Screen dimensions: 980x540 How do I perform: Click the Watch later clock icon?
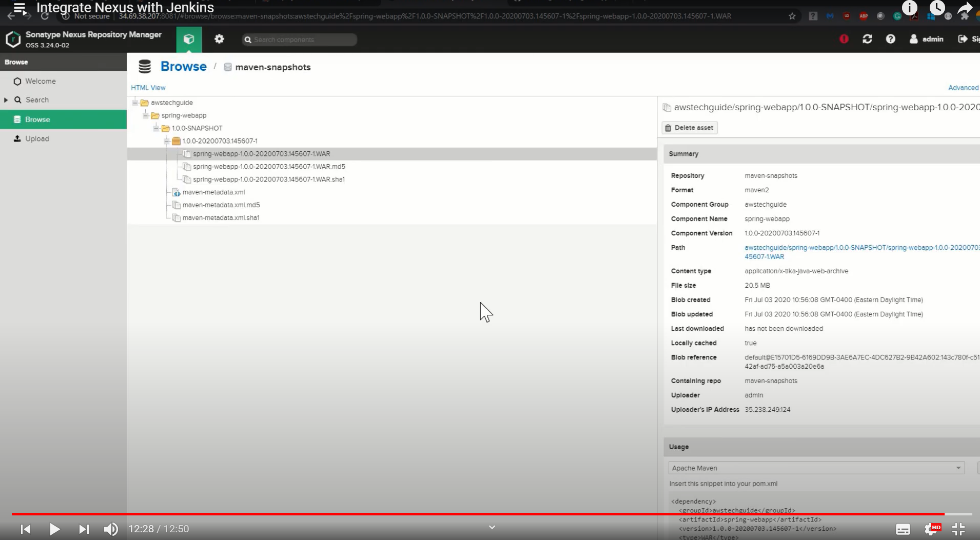click(x=937, y=8)
